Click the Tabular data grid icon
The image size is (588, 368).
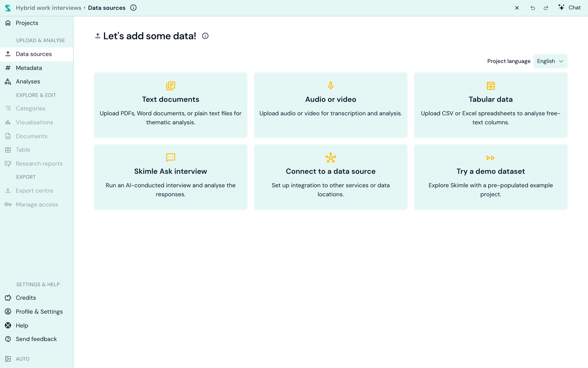491,86
